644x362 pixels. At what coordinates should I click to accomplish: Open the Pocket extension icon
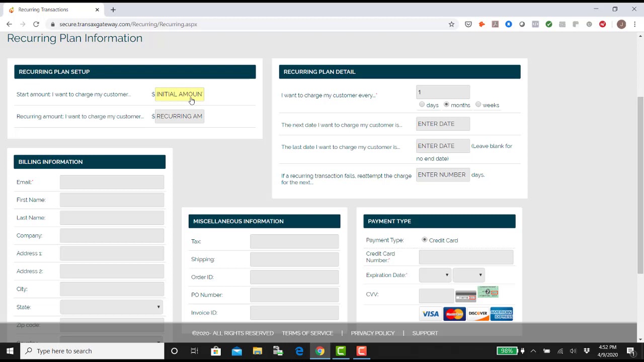[468, 24]
